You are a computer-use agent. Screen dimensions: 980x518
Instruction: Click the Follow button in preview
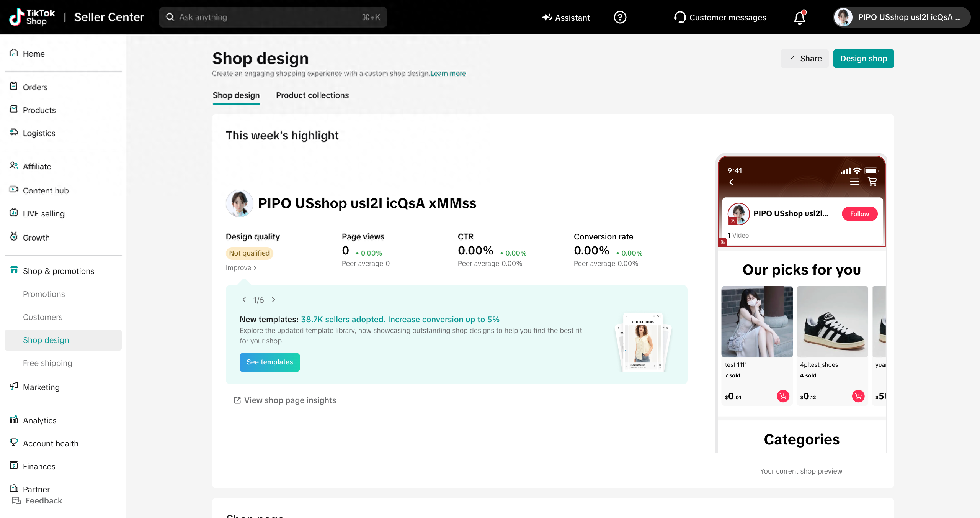[859, 214]
